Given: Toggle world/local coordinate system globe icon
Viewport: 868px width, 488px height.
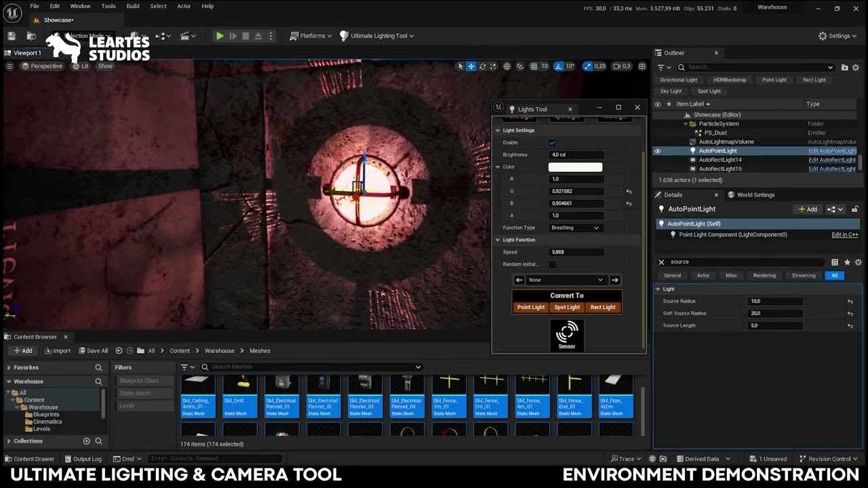Looking at the screenshot, I should point(507,66).
